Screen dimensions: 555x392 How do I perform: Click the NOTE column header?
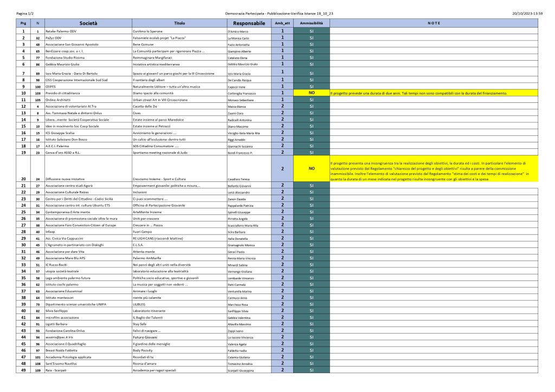pos(434,23)
